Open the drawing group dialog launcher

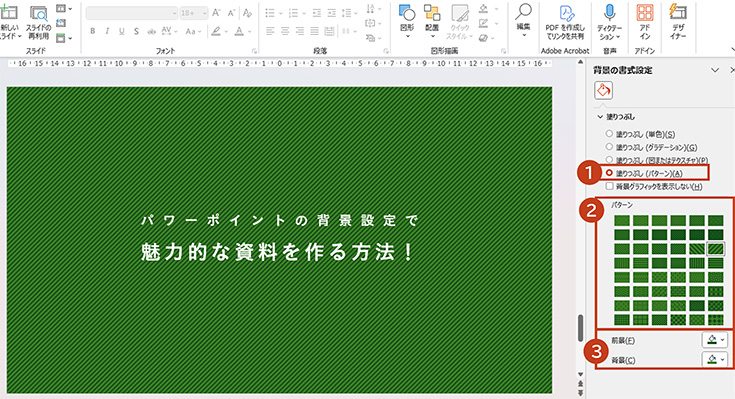pos(503,51)
